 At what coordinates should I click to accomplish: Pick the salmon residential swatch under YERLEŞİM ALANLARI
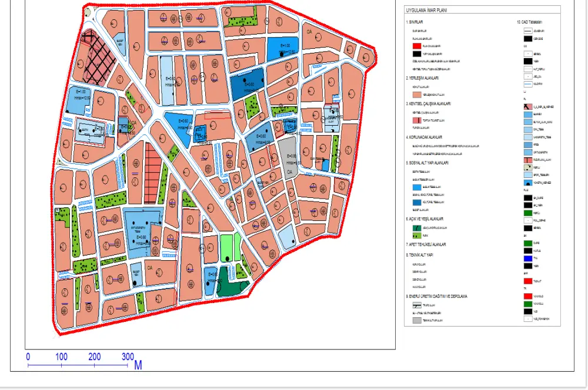(x=417, y=95)
